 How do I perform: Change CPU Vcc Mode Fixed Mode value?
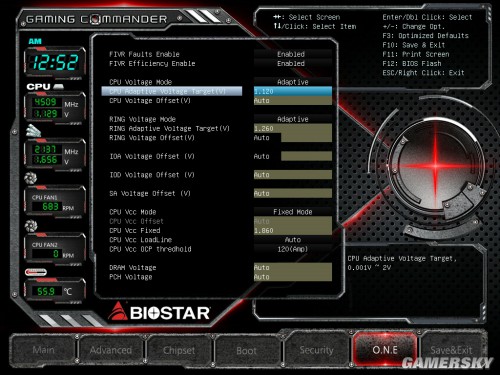[x=293, y=212]
